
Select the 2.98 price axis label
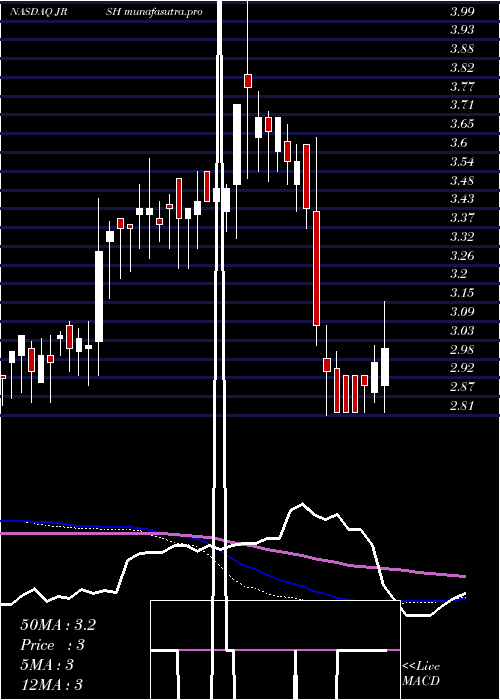pos(462,349)
